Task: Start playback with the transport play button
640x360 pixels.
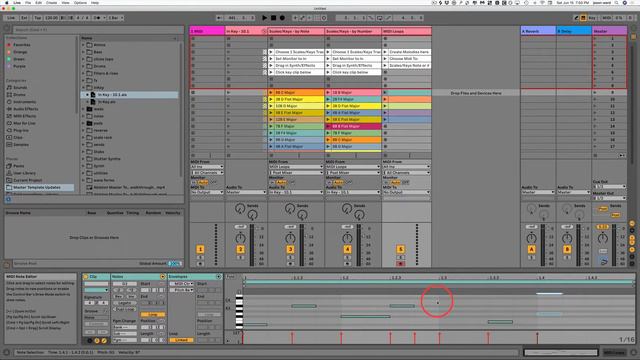Action: coord(264,18)
